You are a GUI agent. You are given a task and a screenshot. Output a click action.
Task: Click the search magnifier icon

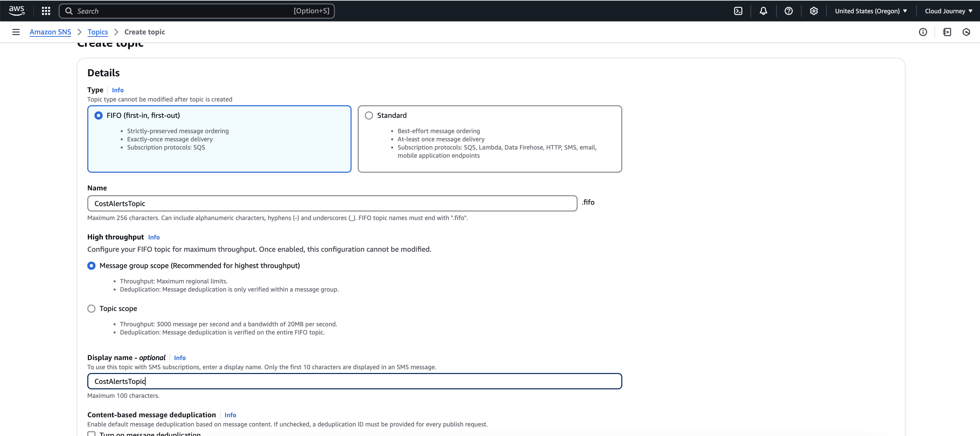tap(69, 11)
